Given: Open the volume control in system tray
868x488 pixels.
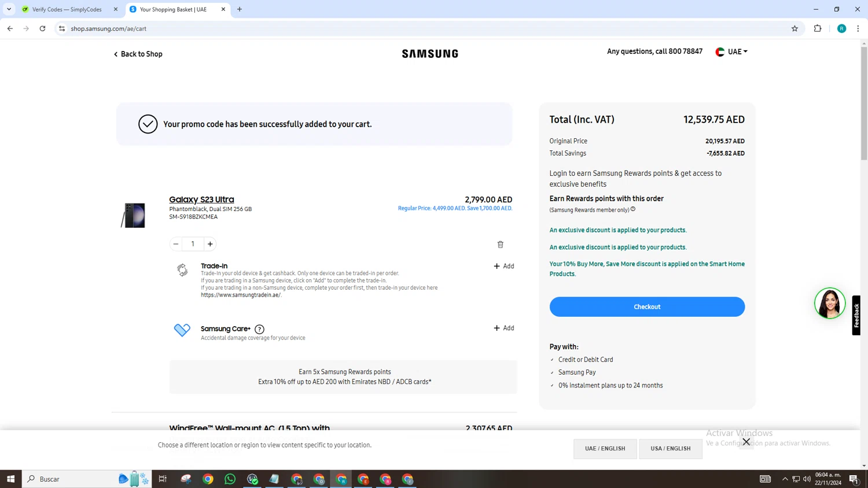Looking at the screenshot, I should 807,479.
